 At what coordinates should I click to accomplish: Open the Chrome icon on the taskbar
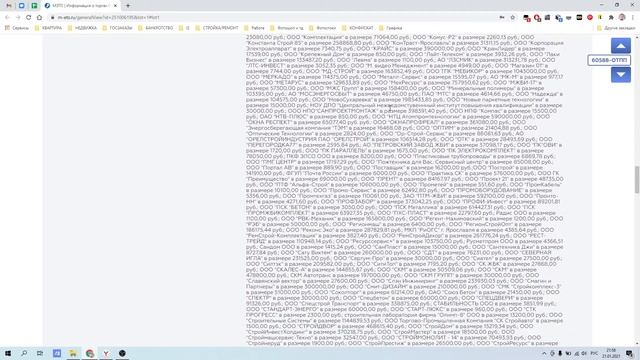click(90, 353)
